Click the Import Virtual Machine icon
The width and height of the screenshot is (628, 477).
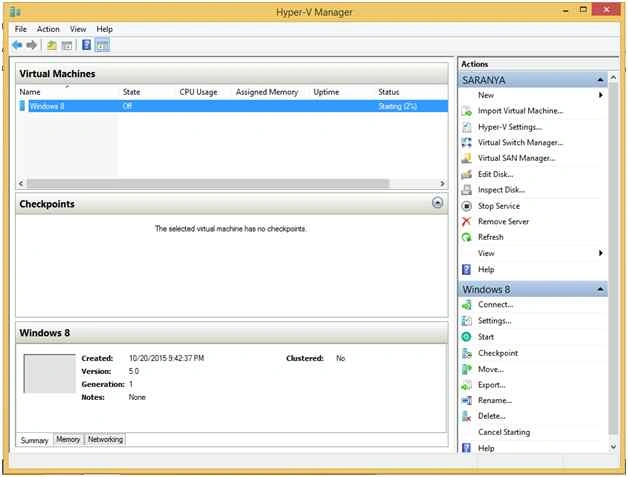pyautogui.click(x=467, y=111)
